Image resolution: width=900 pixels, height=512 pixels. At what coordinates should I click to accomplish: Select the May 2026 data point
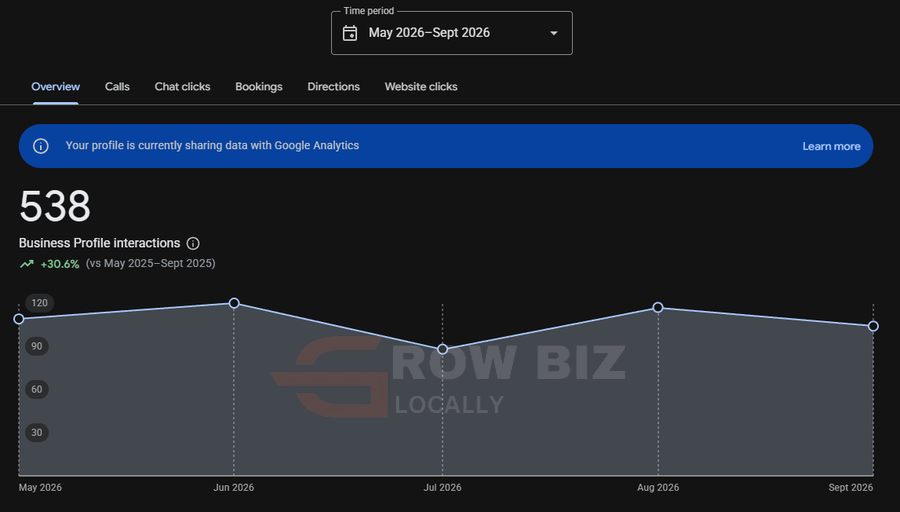(19, 319)
